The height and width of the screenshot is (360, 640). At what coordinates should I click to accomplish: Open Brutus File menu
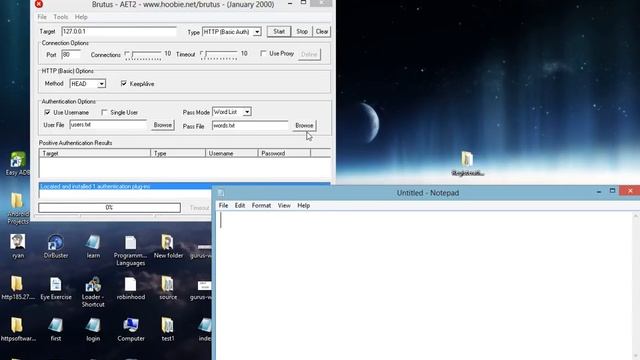point(42,17)
